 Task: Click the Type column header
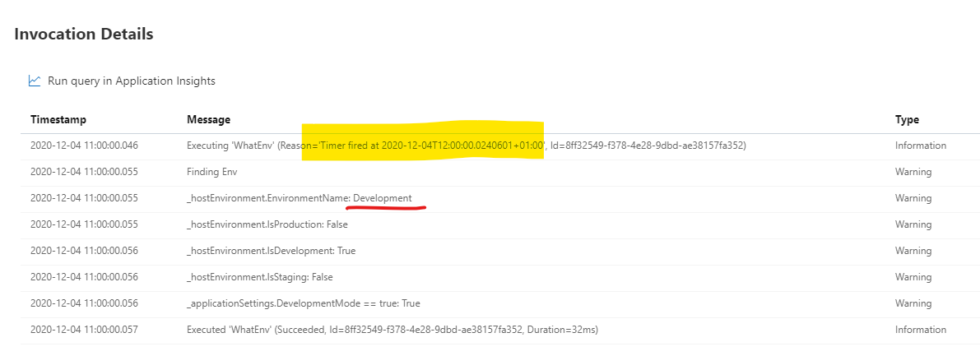(x=907, y=119)
